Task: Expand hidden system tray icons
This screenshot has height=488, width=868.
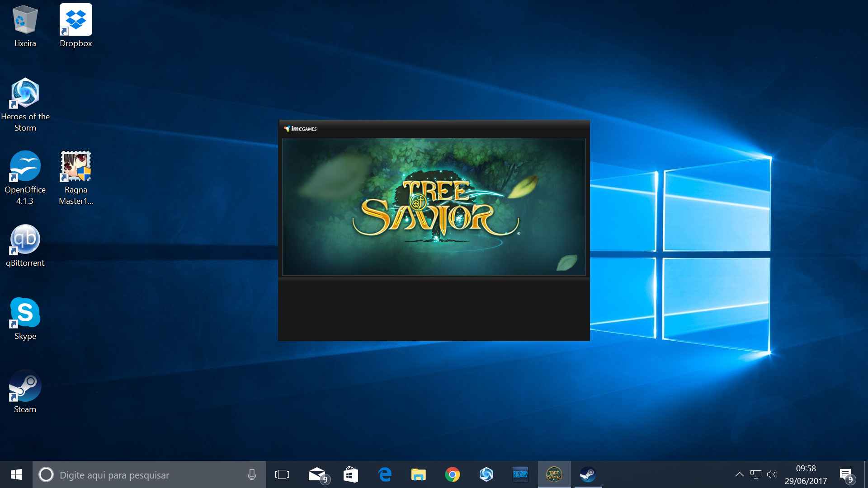Action: pyautogui.click(x=739, y=474)
